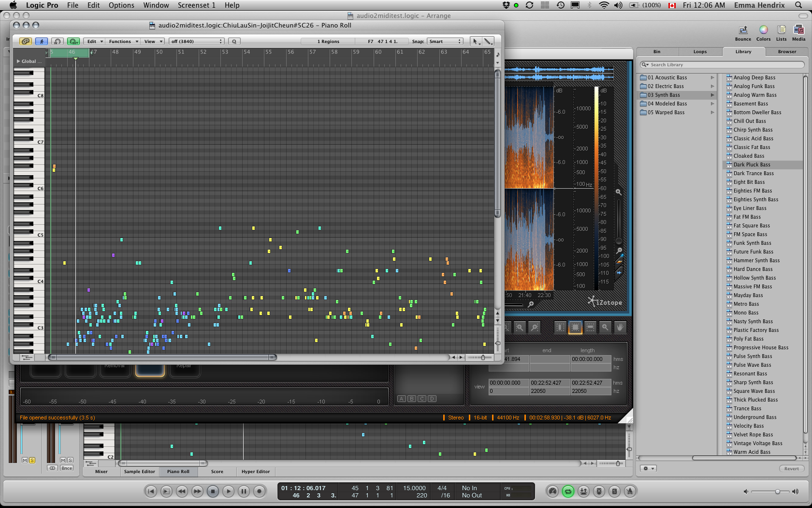Click the iZotope spectrogram zoom-out magnifier
The width and height of the screenshot is (812, 508).
point(619,250)
